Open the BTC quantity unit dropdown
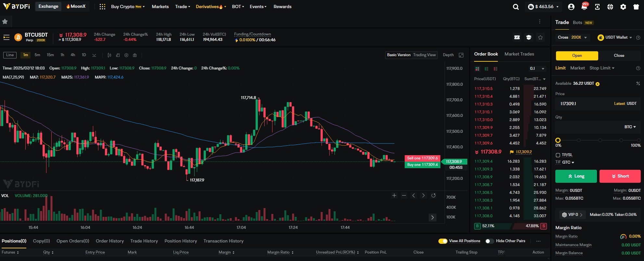Viewport: 644px width, 261px height. [x=630, y=127]
